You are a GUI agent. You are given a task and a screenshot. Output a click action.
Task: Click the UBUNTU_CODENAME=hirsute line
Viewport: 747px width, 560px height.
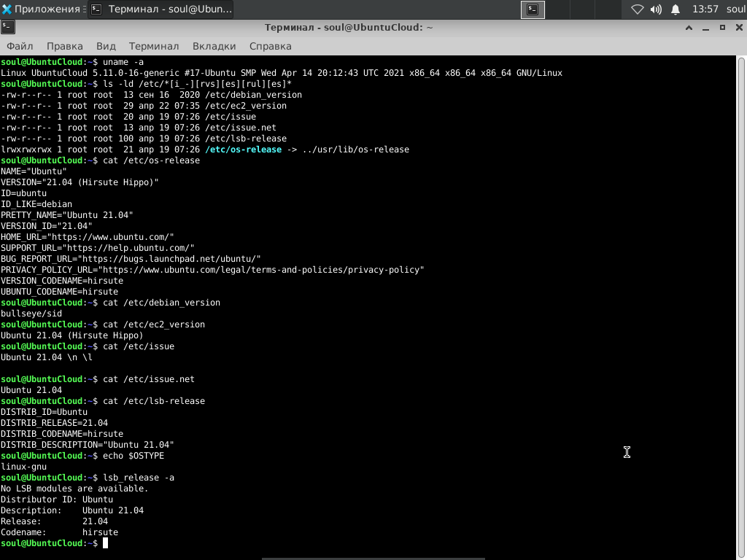pos(60,292)
